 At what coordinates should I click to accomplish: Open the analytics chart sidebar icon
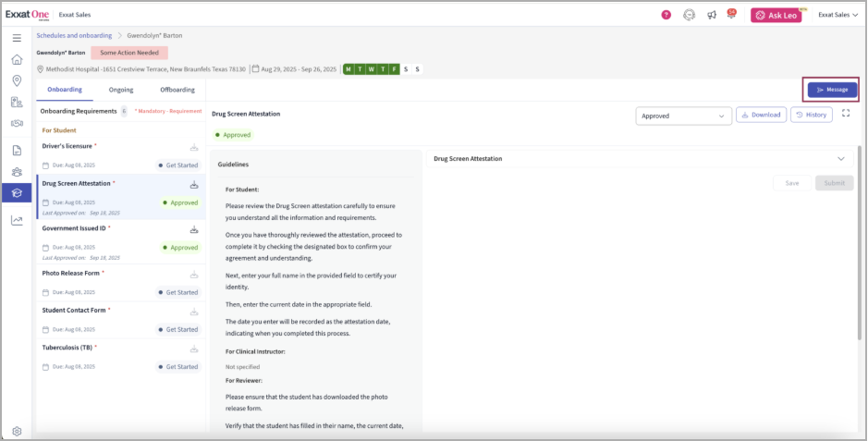(x=17, y=220)
